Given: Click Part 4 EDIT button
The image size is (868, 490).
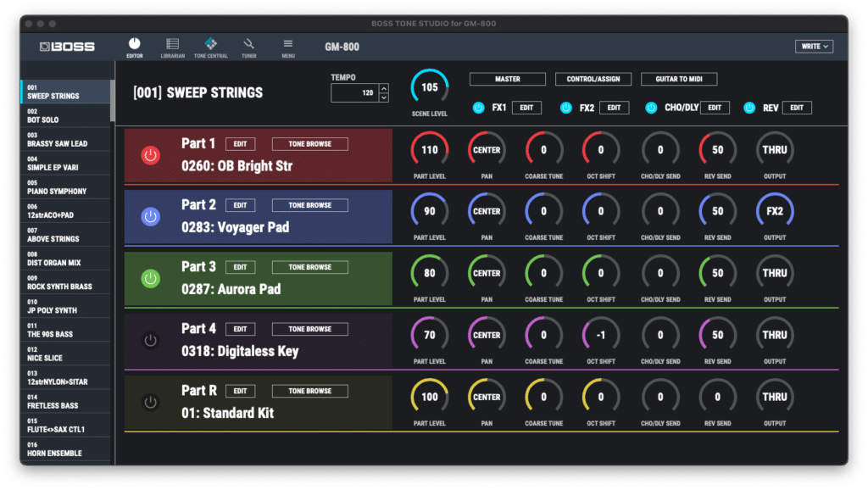Looking at the screenshot, I should pos(240,330).
